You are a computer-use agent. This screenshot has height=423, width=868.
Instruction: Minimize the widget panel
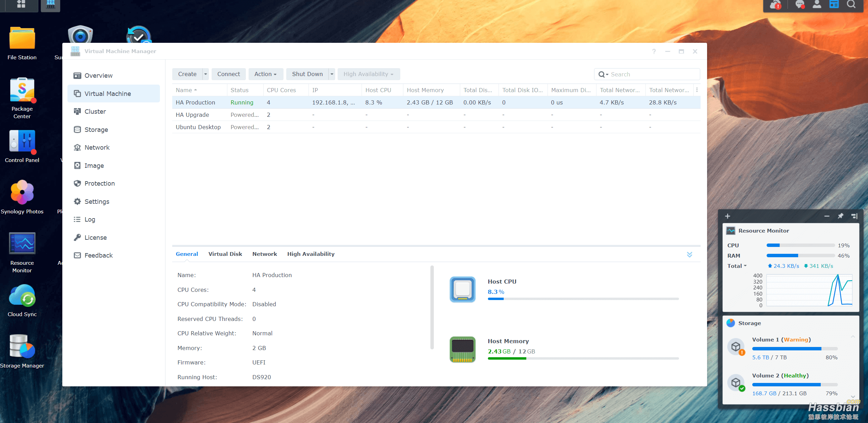[x=827, y=216]
